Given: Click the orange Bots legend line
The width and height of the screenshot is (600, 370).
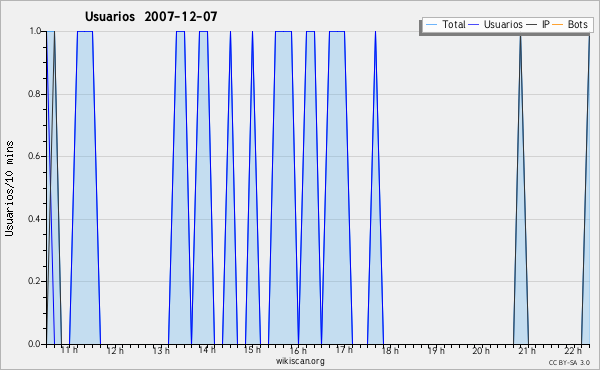Looking at the screenshot, I should click(x=558, y=25).
